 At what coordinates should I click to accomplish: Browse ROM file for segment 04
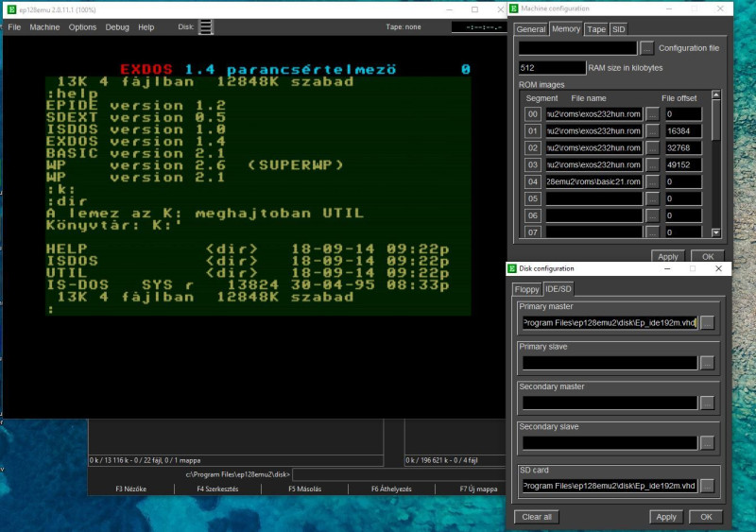pyautogui.click(x=652, y=181)
